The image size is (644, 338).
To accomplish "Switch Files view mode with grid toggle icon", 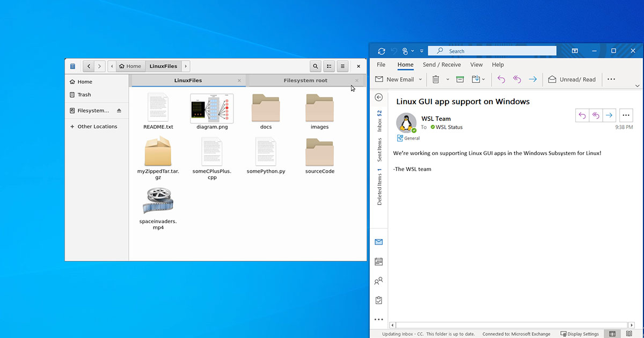I will [x=329, y=66].
